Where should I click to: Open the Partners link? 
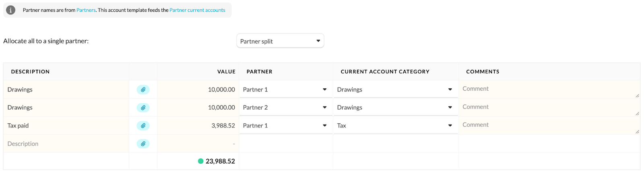click(x=86, y=10)
